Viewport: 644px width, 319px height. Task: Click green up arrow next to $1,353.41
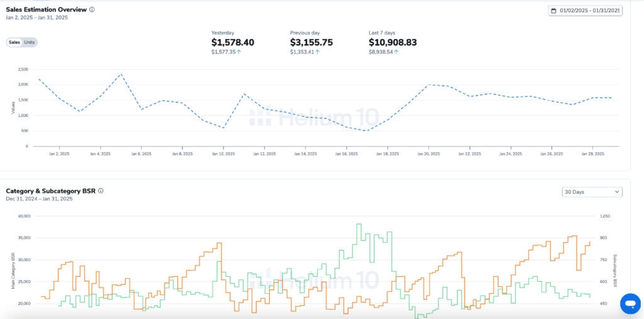click(317, 52)
